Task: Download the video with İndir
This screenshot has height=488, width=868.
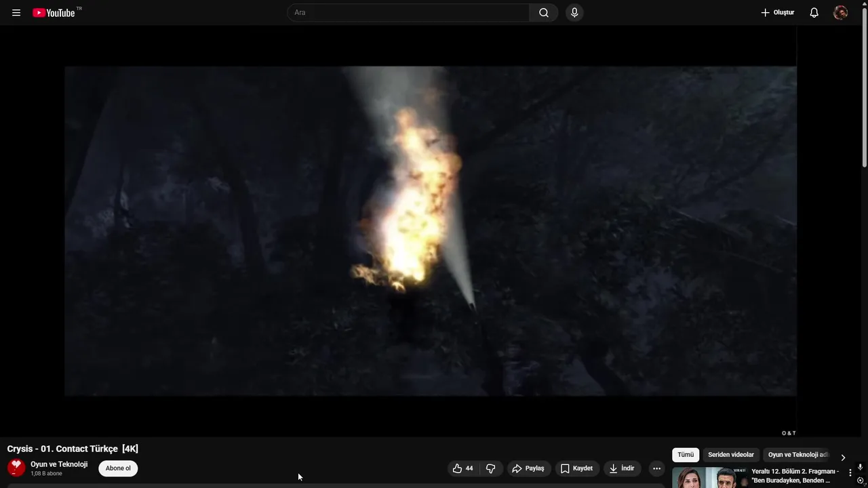Action: pyautogui.click(x=622, y=468)
